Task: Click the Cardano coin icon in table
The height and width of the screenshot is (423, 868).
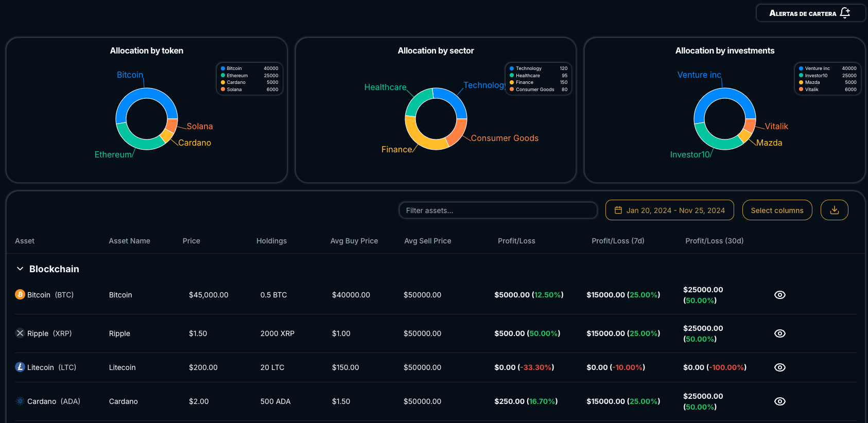Action: (x=20, y=401)
